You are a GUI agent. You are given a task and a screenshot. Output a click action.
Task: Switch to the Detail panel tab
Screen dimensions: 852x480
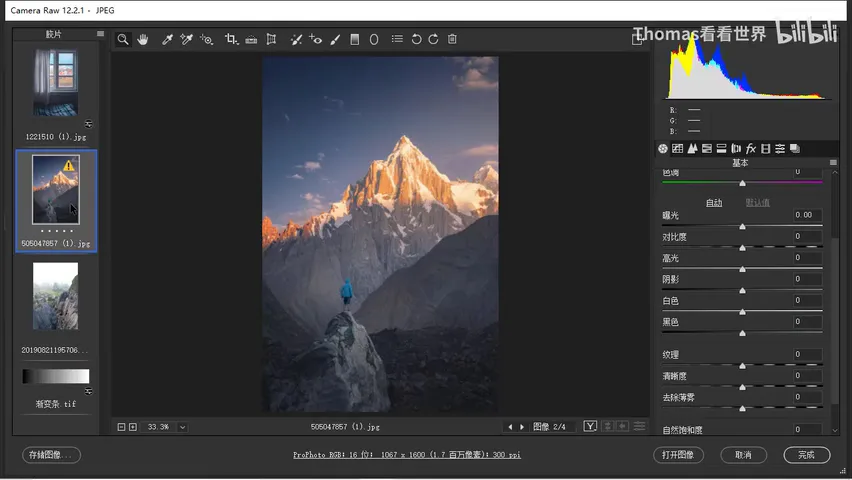[x=692, y=148]
